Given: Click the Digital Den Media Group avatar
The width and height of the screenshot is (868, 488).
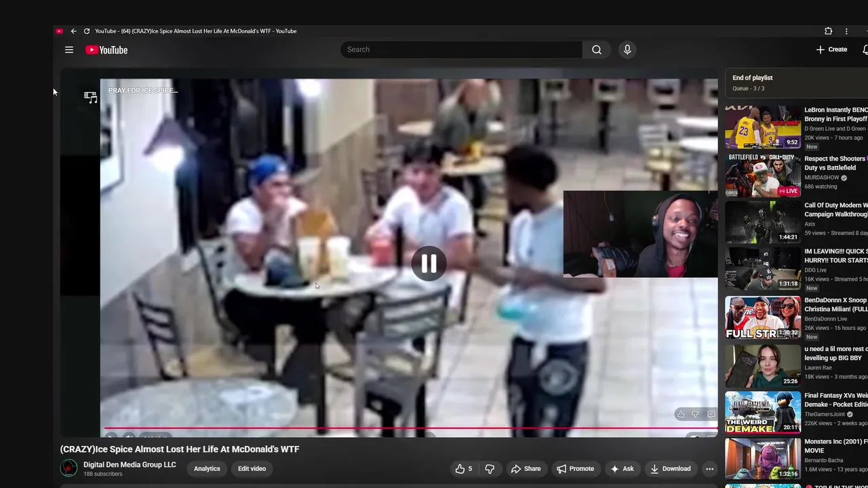Looking at the screenshot, I should (x=68, y=468).
